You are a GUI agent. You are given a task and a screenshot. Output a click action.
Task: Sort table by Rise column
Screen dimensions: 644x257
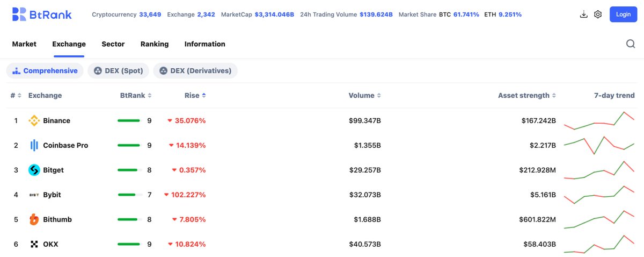195,95
